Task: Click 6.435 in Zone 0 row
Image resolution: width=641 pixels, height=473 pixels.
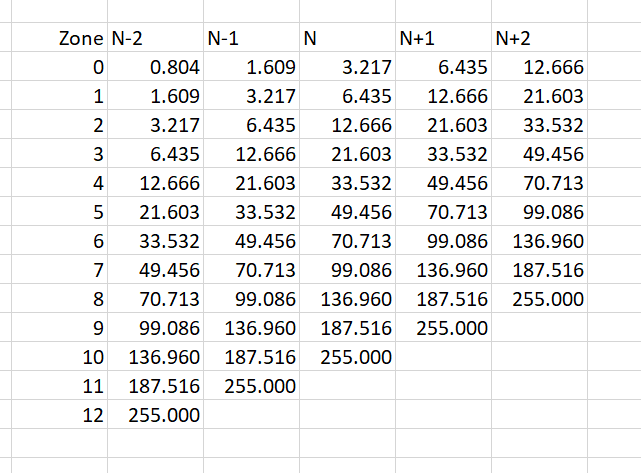Action: [x=444, y=66]
